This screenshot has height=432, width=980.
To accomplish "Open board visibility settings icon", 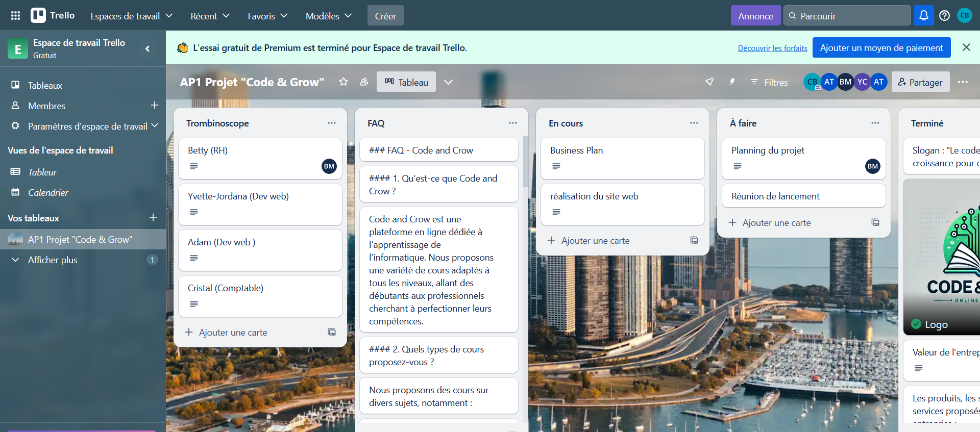I will point(364,82).
